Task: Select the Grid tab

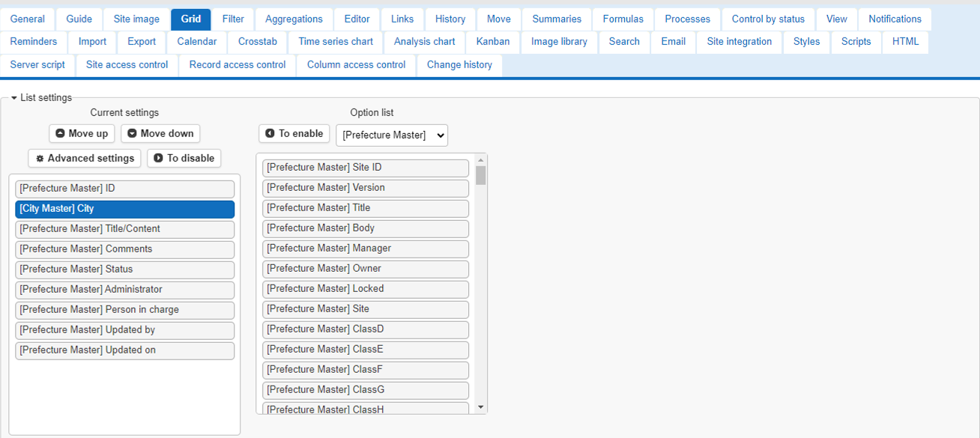Action: click(x=191, y=19)
